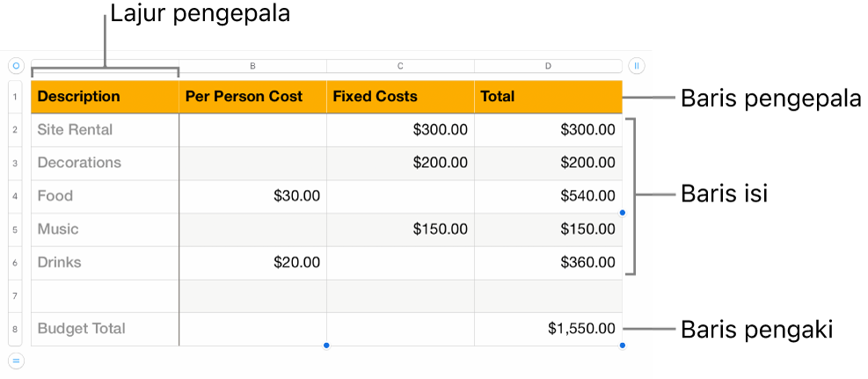Image resolution: width=868 pixels, height=379 pixels.
Task: Select column C header tab
Action: tap(400, 66)
